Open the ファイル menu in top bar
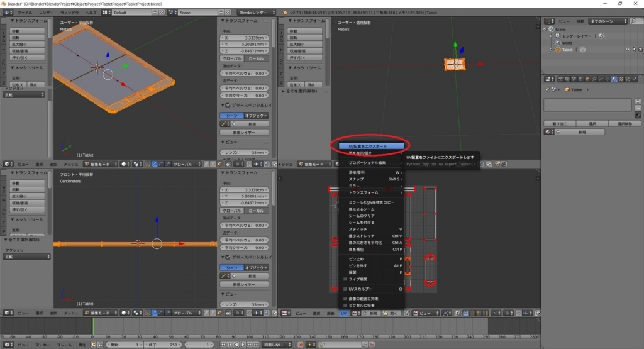 coord(25,13)
